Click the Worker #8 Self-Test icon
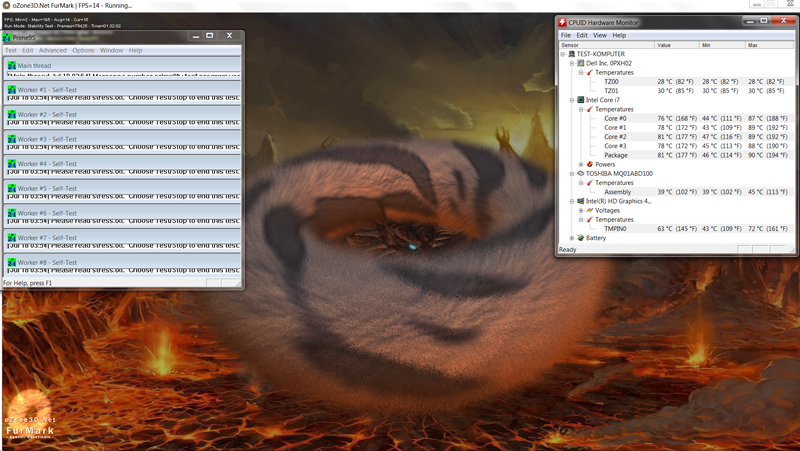800x451 pixels. (12, 262)
